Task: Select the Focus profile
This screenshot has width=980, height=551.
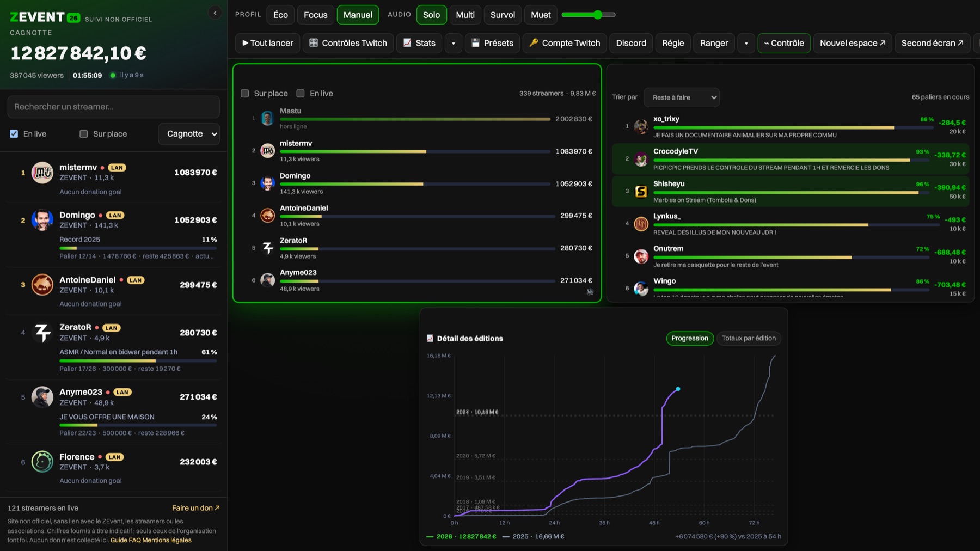Action: (x=316, y=15)
